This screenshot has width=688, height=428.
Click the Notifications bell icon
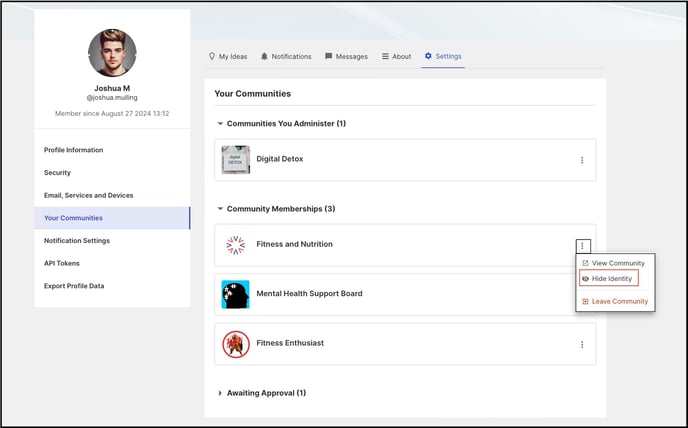(264, 56)
